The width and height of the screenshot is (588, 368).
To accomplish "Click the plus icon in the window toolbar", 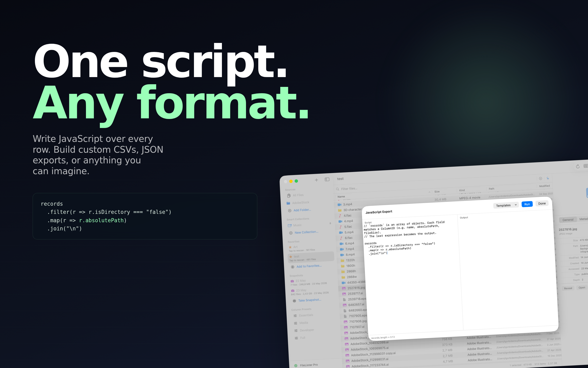I will tap(316, 180).
